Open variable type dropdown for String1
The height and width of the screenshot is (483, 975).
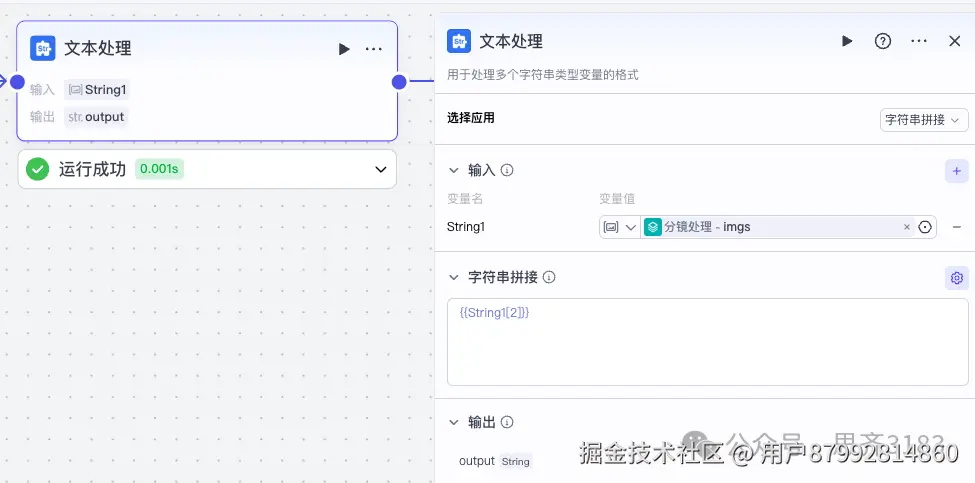[x=620, y=228]
